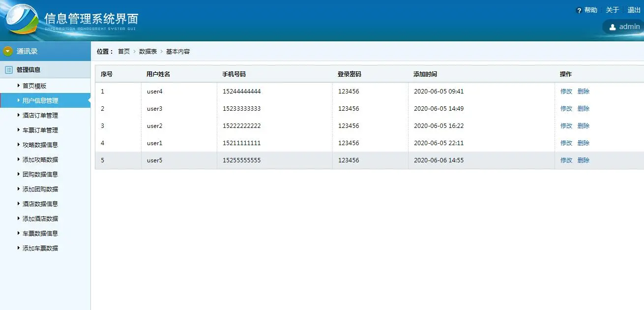Click the 用户姓名 column header
644x310 pixels.
pos(158,74)
